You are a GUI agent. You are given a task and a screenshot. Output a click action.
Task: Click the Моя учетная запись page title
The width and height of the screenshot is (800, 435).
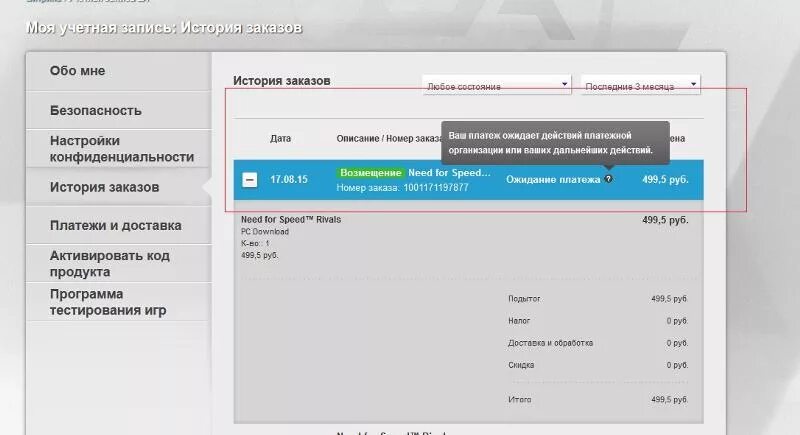(164, 28)
